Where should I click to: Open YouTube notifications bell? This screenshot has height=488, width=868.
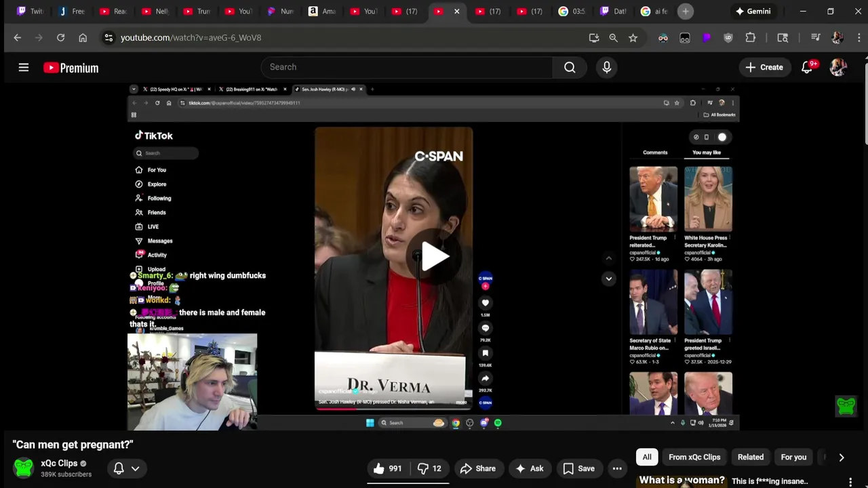(807, 67)
